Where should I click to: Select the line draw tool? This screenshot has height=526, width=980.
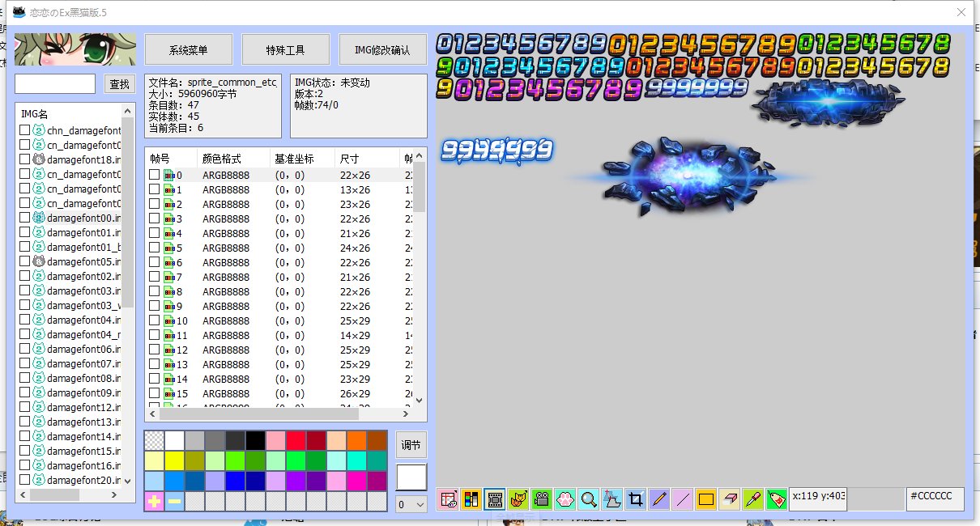(683, 499)
